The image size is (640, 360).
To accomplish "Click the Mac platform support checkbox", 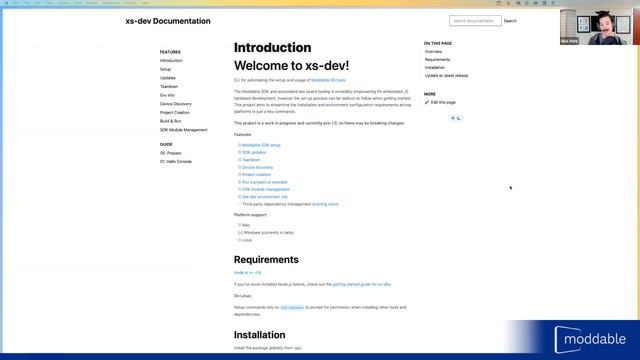I will click(240, 225).
